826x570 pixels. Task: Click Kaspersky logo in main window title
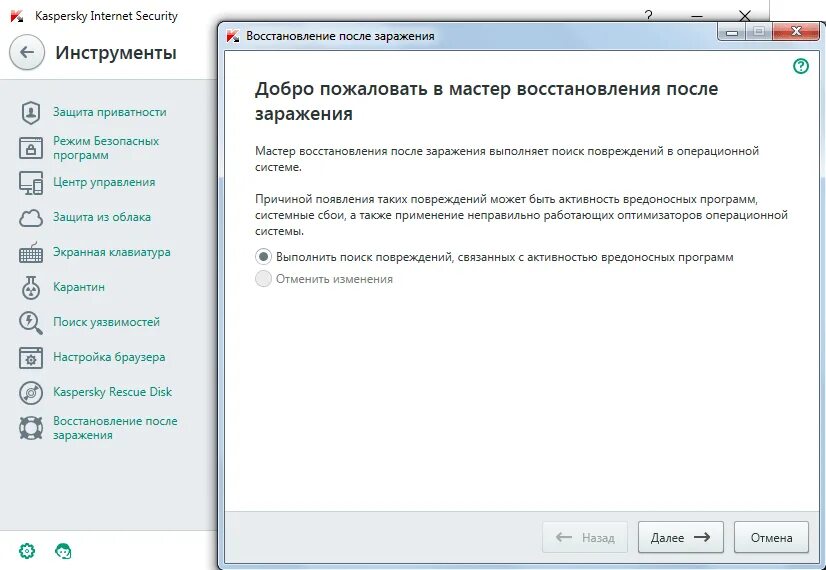tap(17, 16)
